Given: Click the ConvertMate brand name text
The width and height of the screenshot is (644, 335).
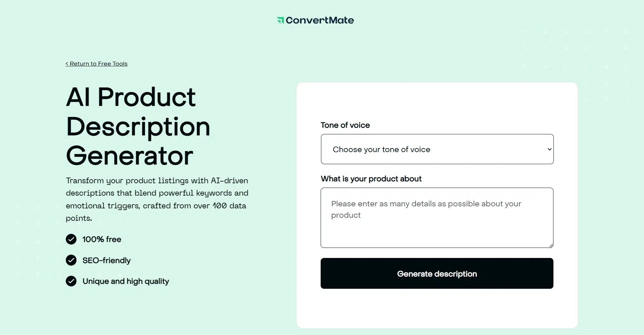Looking at the screenshot, I should pos(320,20).
